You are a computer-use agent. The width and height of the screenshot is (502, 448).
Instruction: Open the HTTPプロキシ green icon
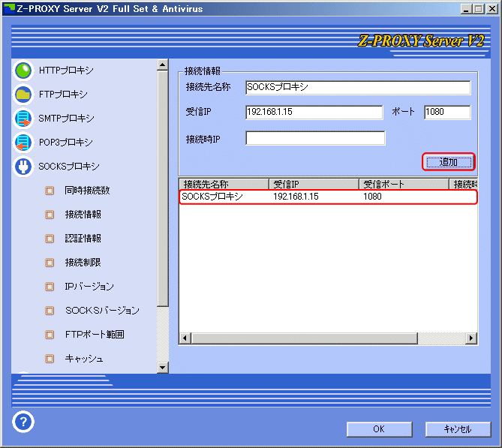pos(23,70)
